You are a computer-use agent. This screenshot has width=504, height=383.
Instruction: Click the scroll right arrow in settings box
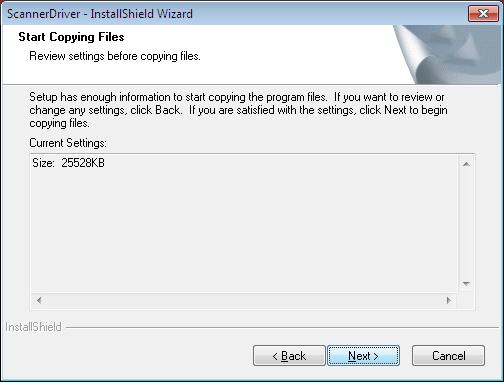[x=449, y=300]
